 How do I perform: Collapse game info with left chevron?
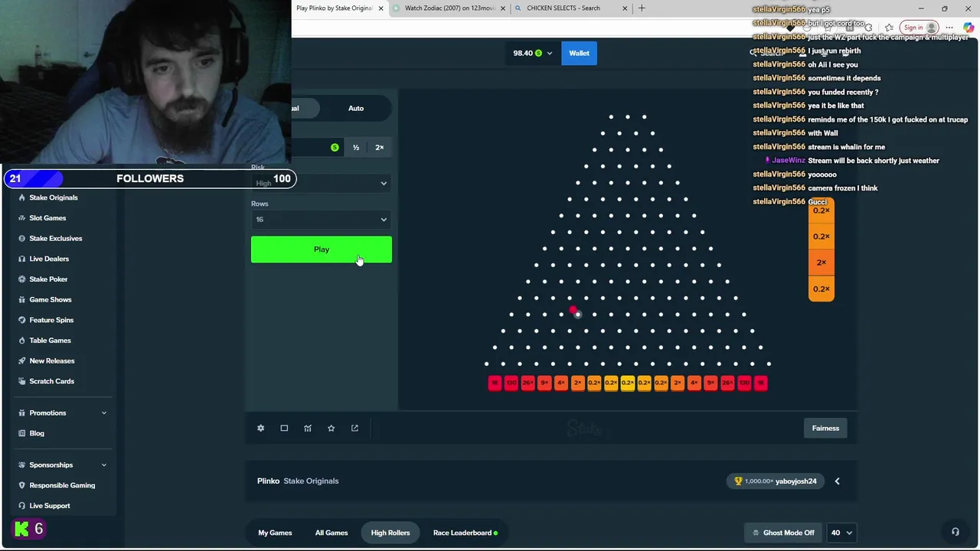tap(837, 481)
